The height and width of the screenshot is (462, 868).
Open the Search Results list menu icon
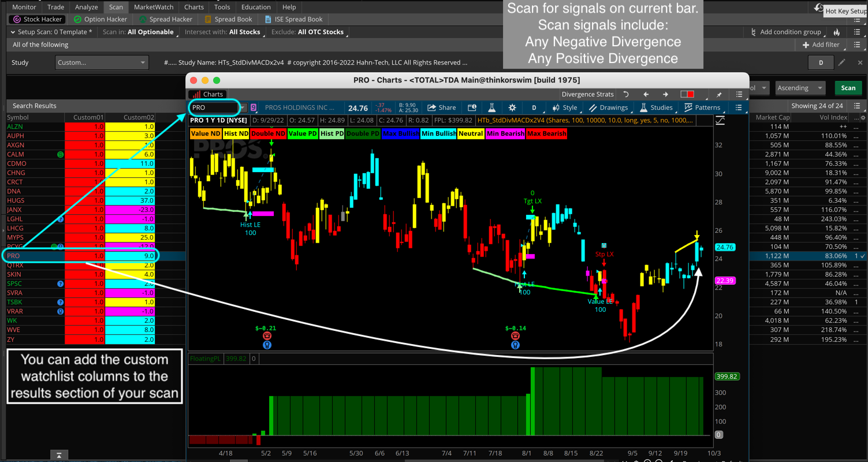pyautogui.click(x=857, y=106)
